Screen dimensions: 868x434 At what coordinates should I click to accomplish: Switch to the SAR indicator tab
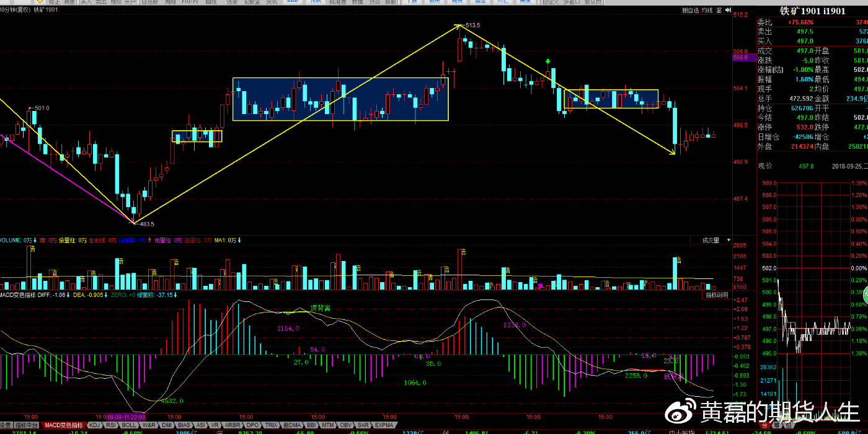coord(364,425)
